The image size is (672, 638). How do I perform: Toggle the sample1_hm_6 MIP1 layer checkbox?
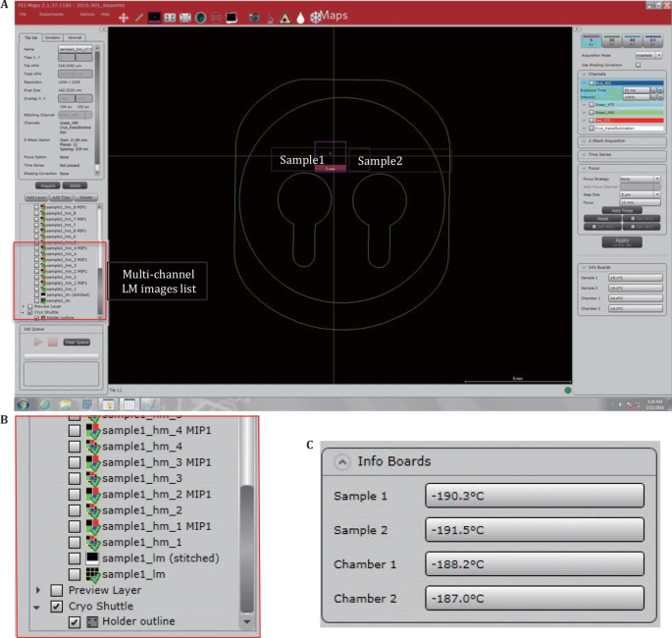pos(36,230)
